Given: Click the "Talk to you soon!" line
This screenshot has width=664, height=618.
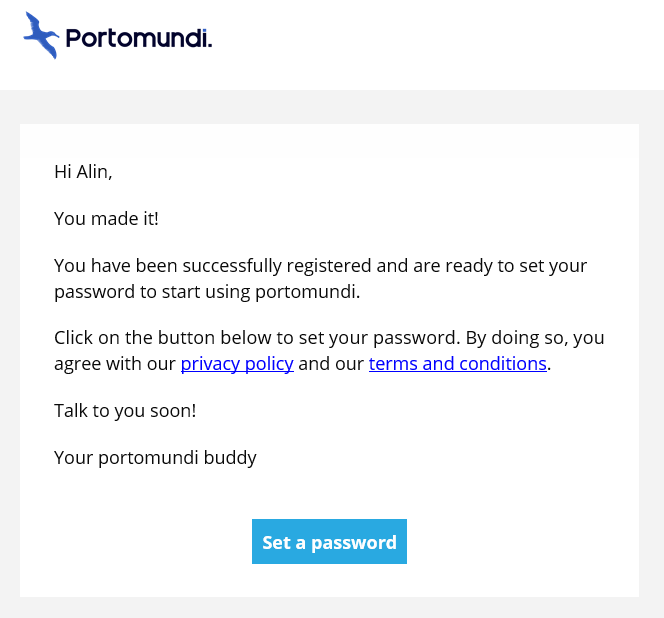Looking at the screenshot, I should coord(125,411).
